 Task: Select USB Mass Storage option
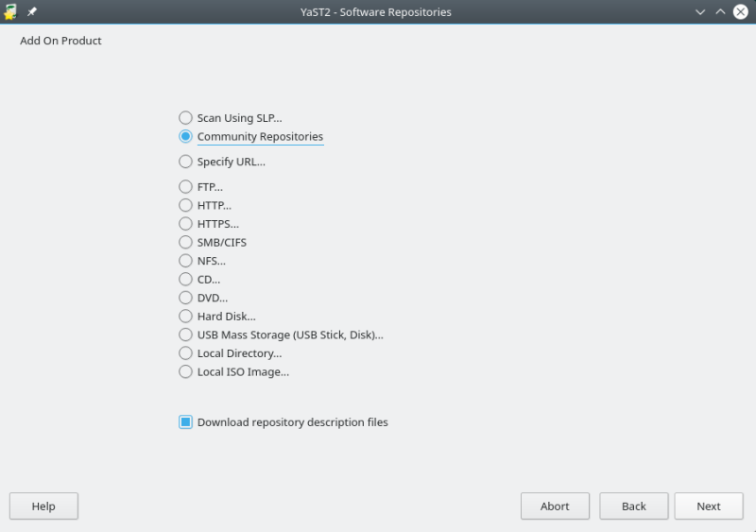[185, 335]
